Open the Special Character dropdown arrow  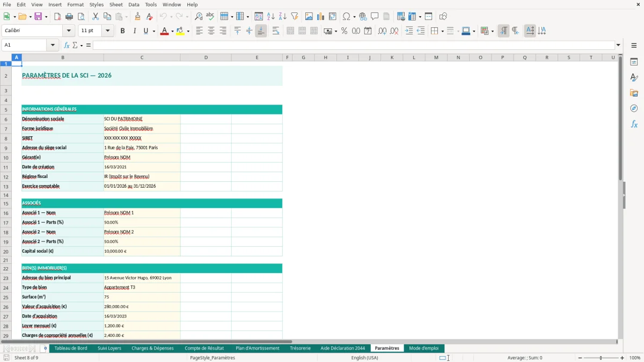355,17
